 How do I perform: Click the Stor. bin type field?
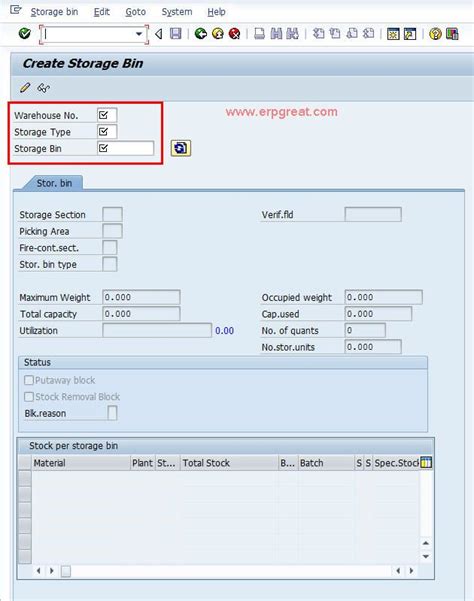(x=110, y=264)
